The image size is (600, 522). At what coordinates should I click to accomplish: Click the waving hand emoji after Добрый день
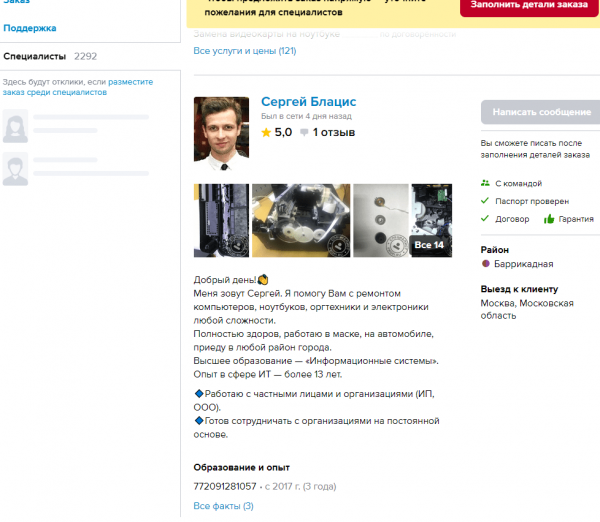pyautogui.click(x=263, y=280)
